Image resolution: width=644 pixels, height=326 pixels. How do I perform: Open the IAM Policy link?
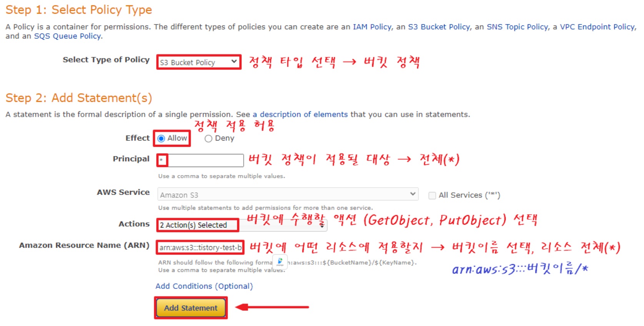point(372,27)
